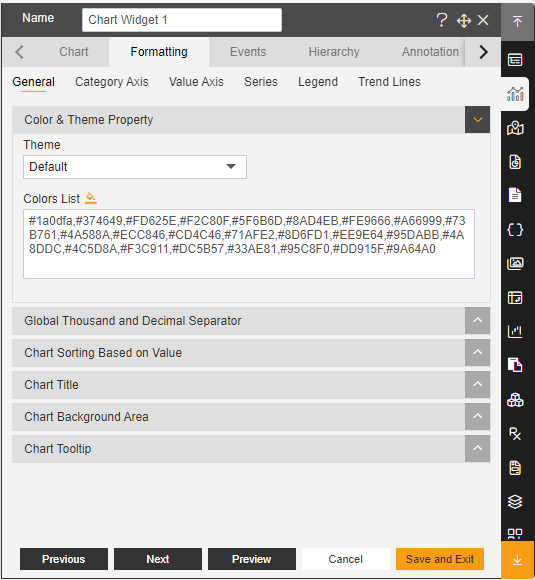535x580 pixels.
Task: Click the cubes icon in sidebar
Action: click(x=515, y=400)
